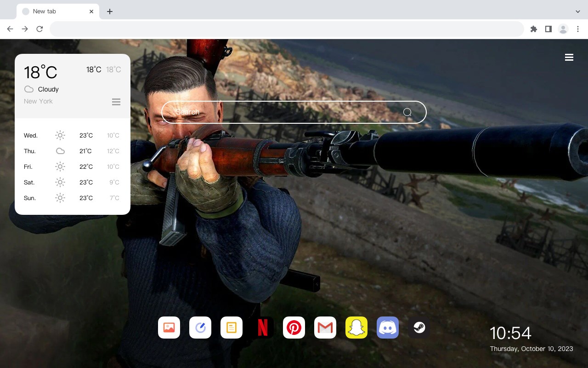The height and width of the screenshot is (368, 588).
Task: Open the weather widget menu icon
Action: coord(116,102)
